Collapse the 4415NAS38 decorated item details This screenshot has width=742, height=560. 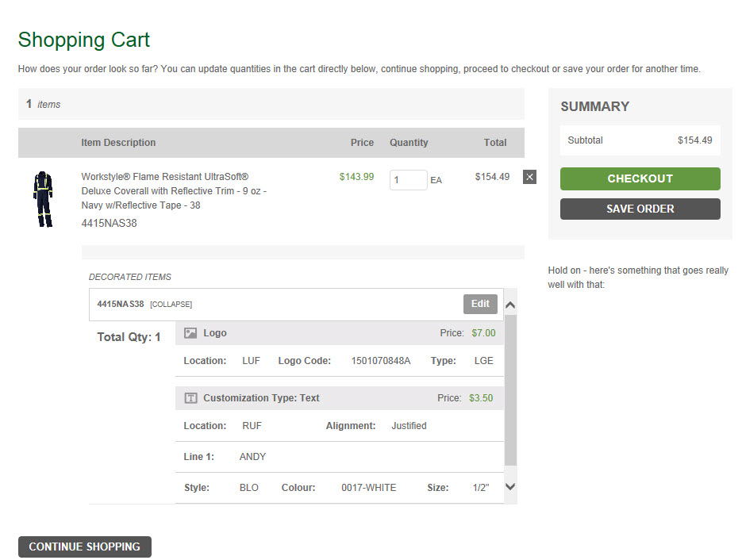click(171, 305)
